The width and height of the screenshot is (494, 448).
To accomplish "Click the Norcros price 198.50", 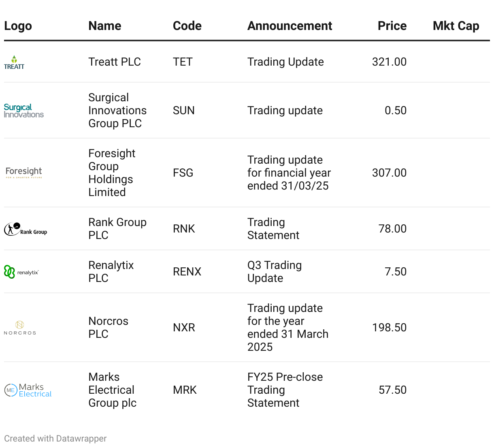I will pyautogui.click(x=389, y=328).
